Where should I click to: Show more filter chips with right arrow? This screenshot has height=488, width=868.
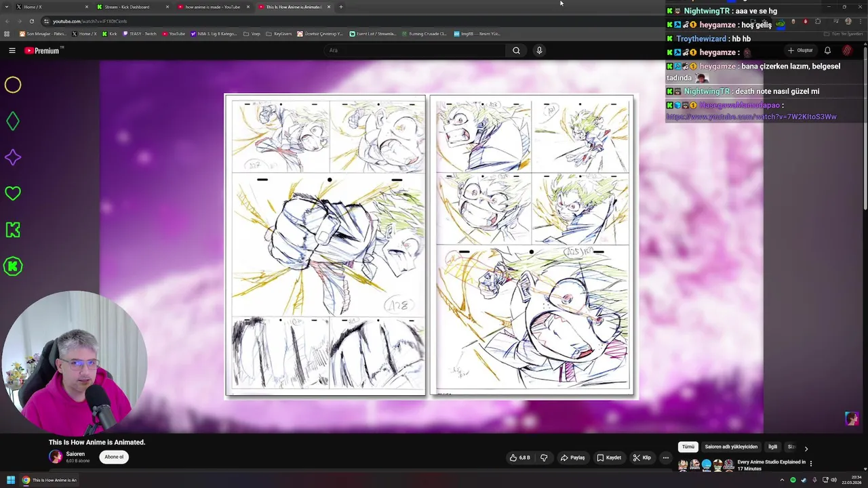pos(806,448)
